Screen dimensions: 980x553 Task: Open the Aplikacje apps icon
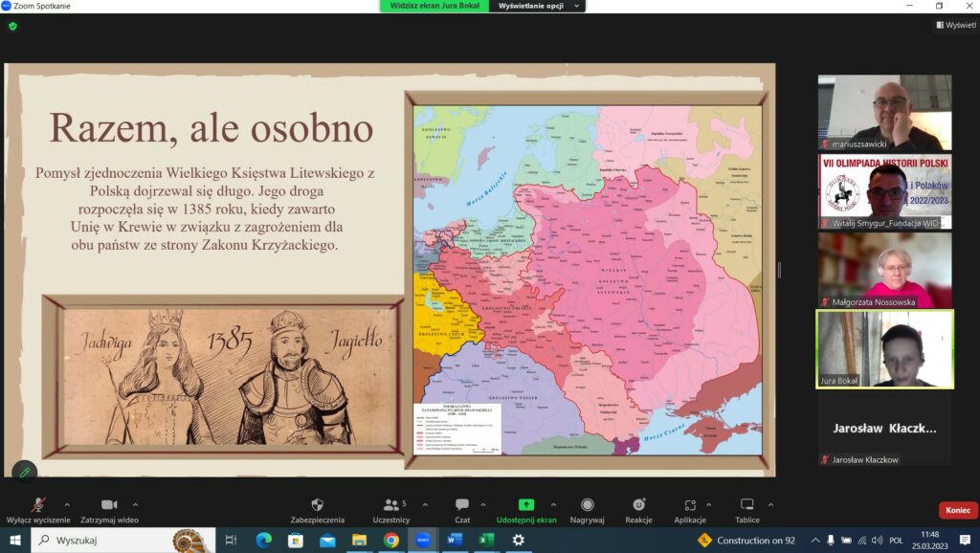(689, 505)
